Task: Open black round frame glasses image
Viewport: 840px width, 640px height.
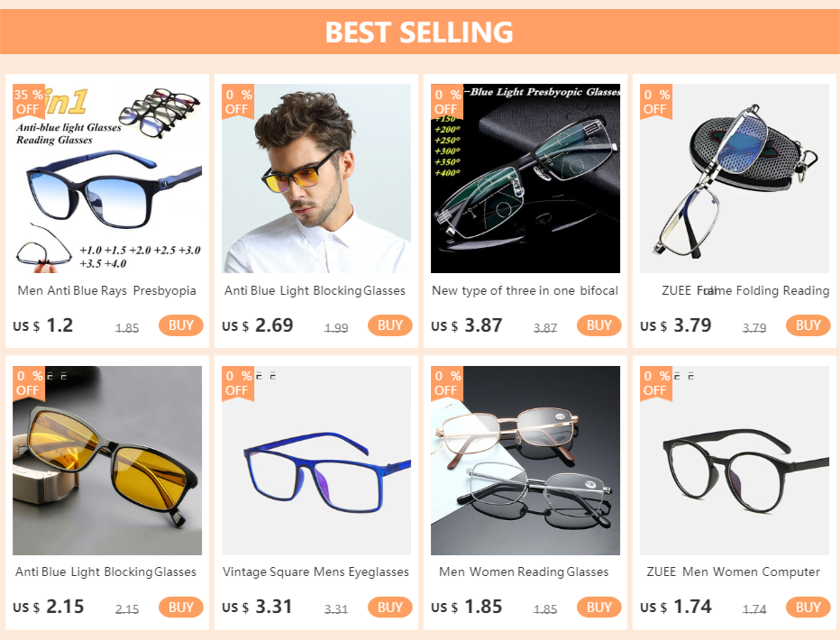Action: (734, 461)
